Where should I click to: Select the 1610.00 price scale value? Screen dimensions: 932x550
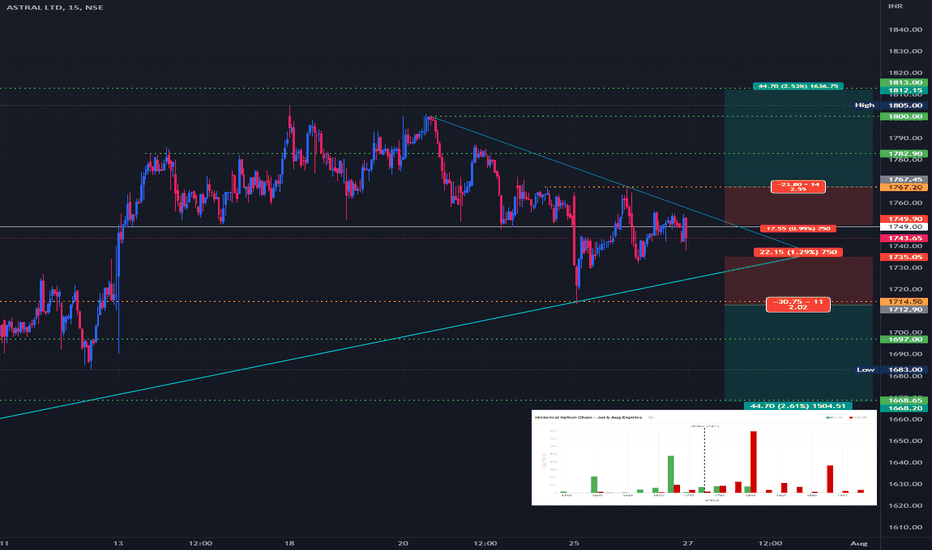pos(905,527)
